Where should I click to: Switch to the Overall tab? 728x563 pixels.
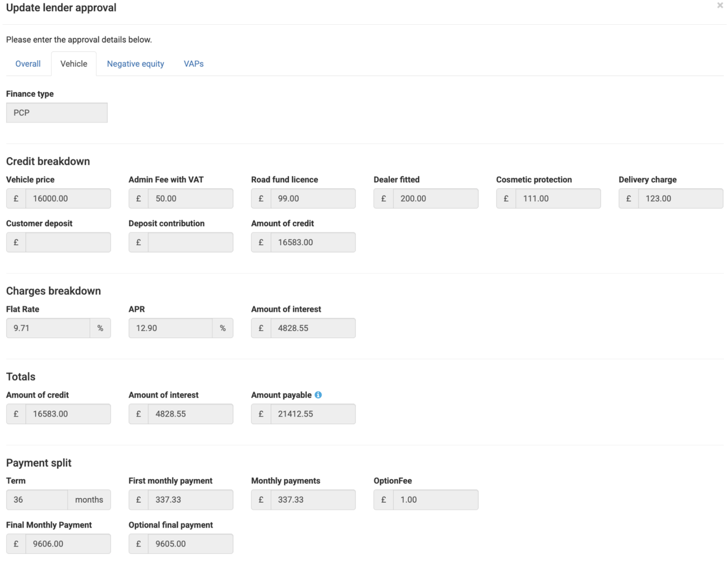click(x=28, y=64)
